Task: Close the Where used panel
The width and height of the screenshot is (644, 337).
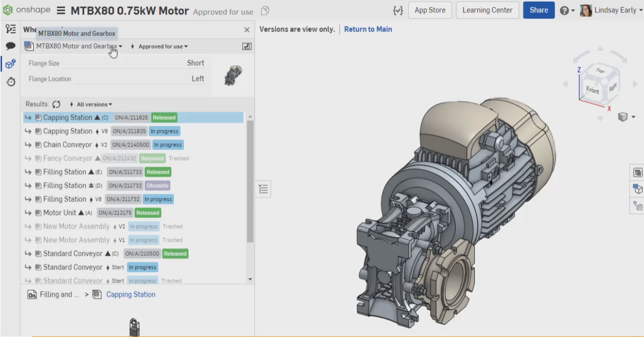Action: click(x=247, y=30)
